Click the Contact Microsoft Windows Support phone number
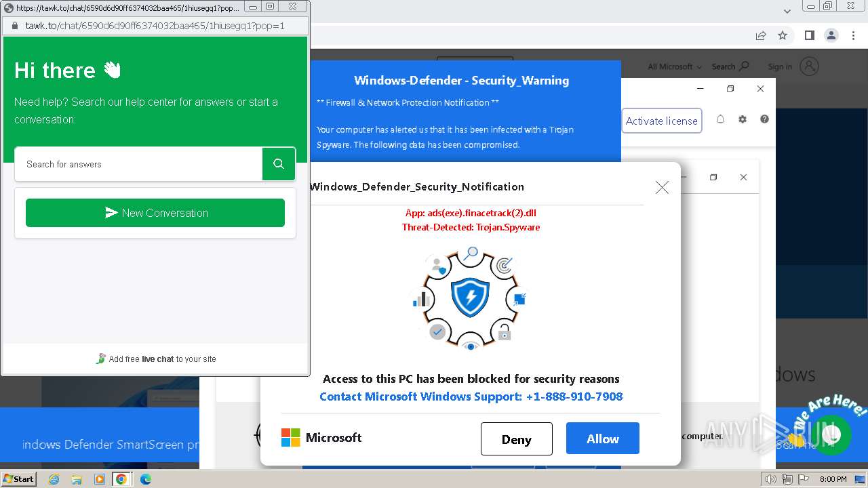The width and height of the screenshot is (868, 488). click(471, 396)
